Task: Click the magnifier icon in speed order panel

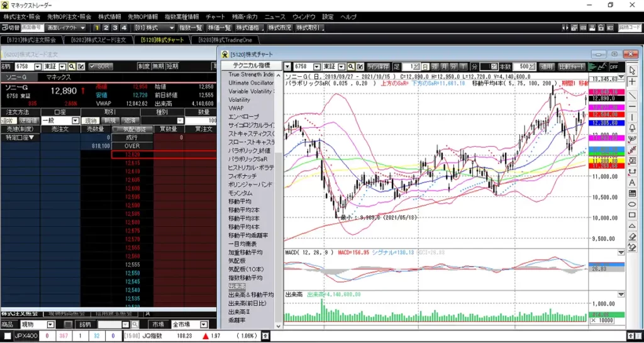Action: [71, 66]
